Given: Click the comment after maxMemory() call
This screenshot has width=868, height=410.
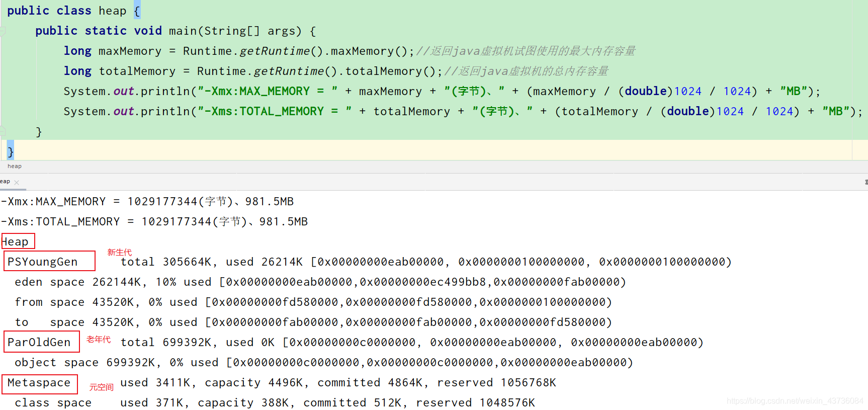Looking at the screenshot, I should tap(526, 51).
